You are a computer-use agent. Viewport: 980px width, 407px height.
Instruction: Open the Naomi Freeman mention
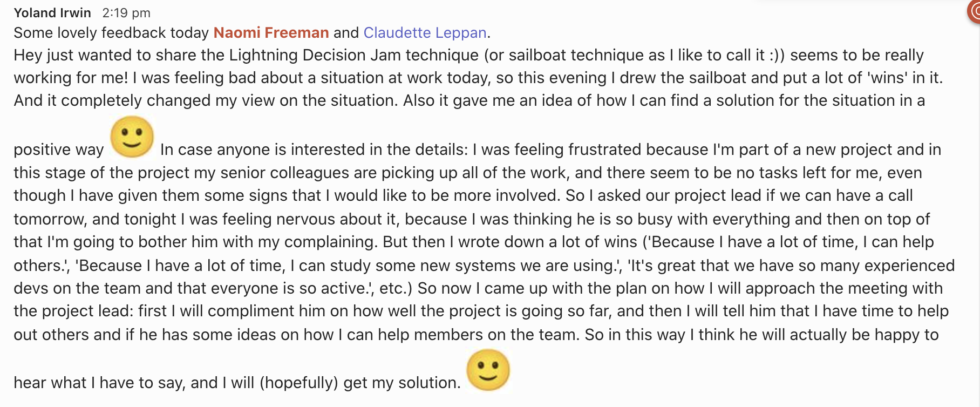(271, 33)
